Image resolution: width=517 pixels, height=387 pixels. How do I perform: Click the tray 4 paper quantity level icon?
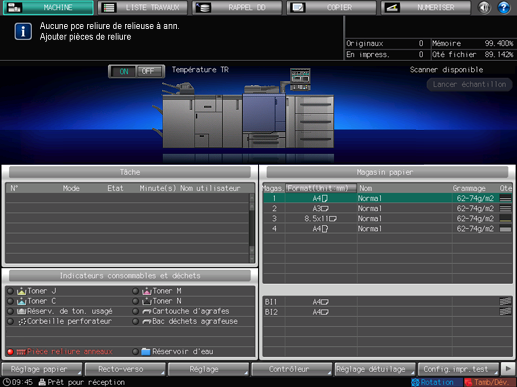pyautogui.click(x=505, y=229)
